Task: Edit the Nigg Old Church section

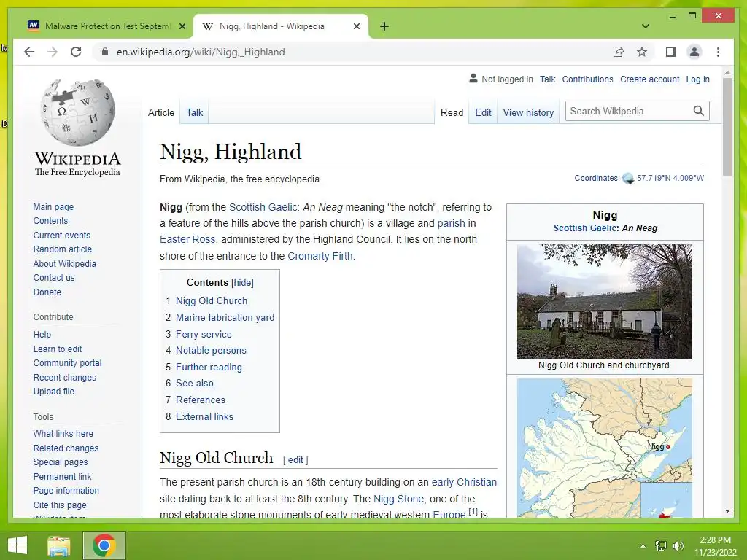Action: point(295,460)
